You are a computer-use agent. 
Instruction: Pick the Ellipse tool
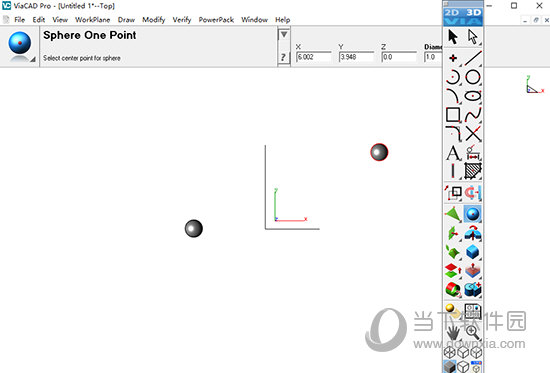[x=473, y=96]
